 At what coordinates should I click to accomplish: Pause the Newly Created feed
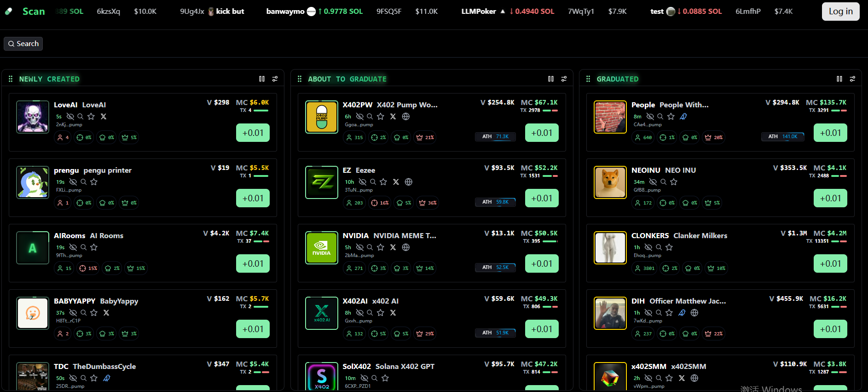click(x=262, y=79)
